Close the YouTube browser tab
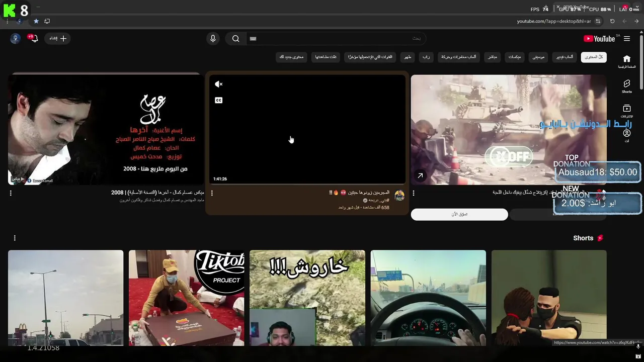644x362 pixels. pos(558,7)
